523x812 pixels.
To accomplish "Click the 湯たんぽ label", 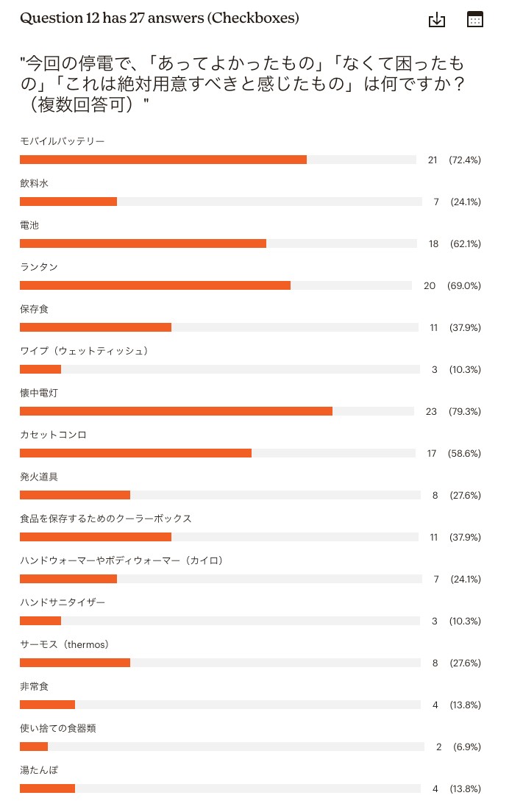I will point(39,771).
